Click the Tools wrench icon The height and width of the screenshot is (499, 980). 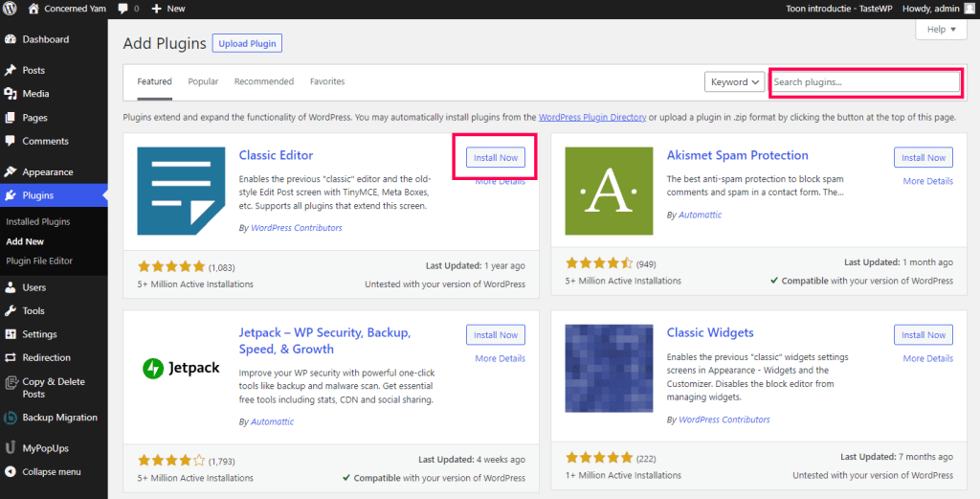coord(10,310)
